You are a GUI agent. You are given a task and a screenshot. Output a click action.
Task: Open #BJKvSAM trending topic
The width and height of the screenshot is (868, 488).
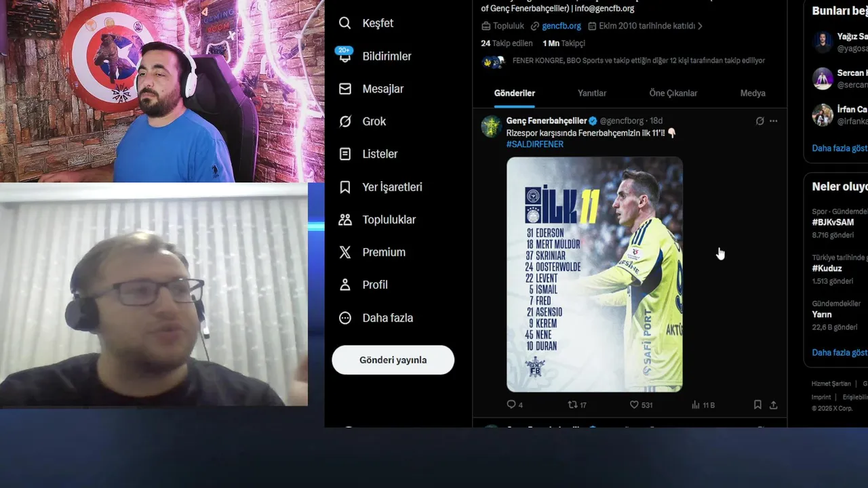[x=833, y=222]
